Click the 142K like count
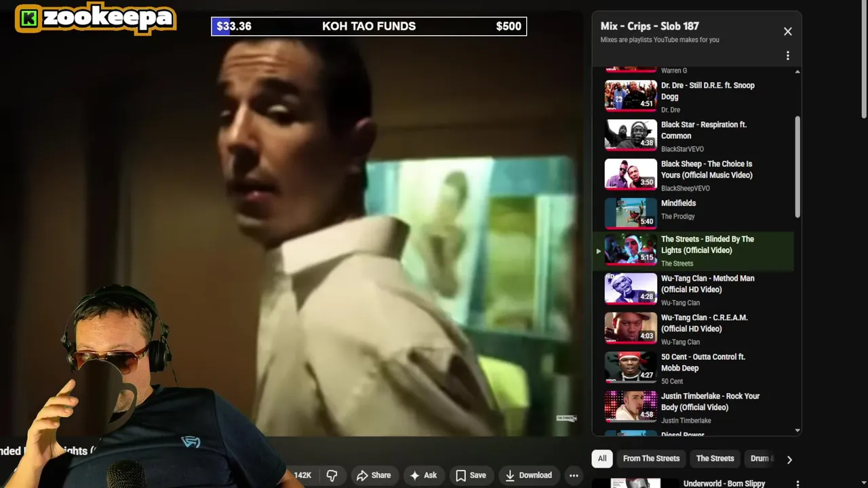 pos(302,475)
